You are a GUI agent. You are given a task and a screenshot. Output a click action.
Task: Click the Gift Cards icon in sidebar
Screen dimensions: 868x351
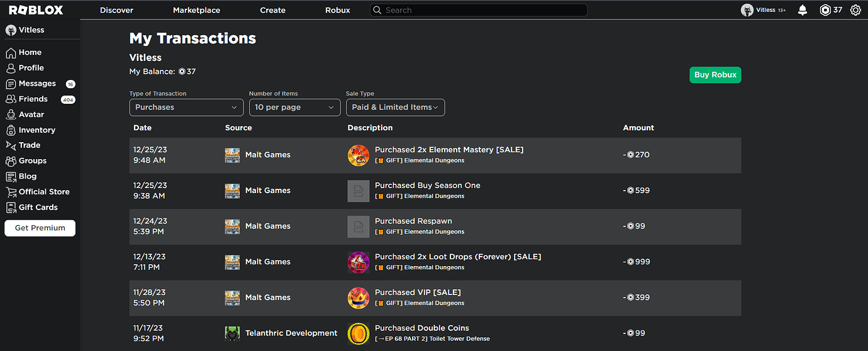pyautogui.click(x=11, y=208)
